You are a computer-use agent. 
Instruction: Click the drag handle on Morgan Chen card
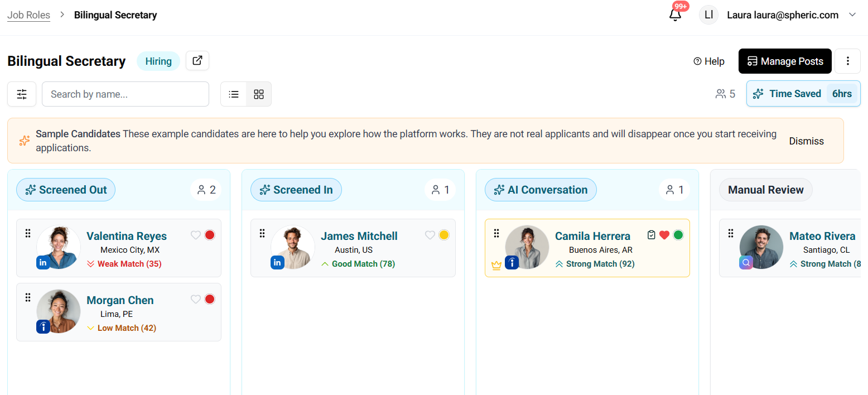click(28, 297)
